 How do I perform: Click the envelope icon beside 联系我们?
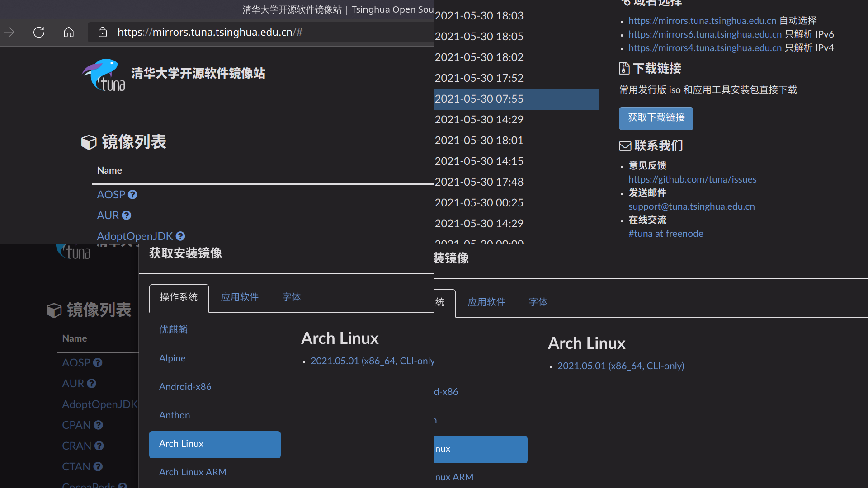tap(625, 145)
